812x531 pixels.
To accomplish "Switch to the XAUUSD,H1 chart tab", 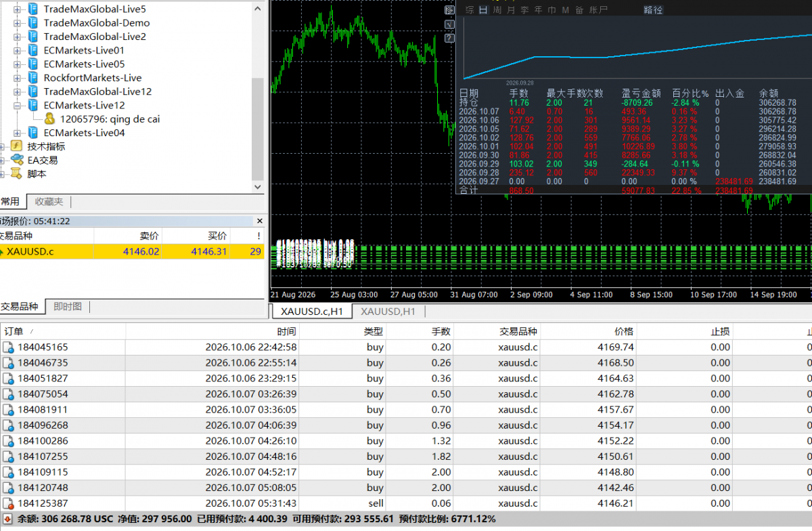I will coord(388,312).
